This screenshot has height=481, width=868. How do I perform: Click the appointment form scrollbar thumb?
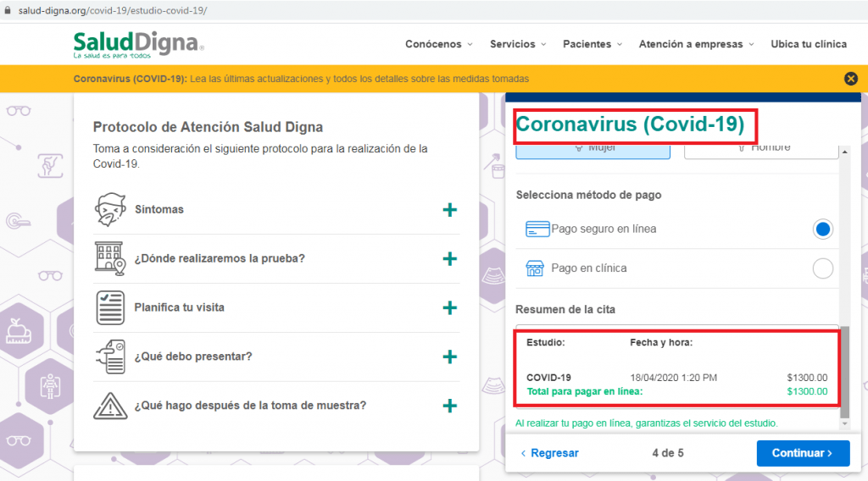click(x=845, y=372)
